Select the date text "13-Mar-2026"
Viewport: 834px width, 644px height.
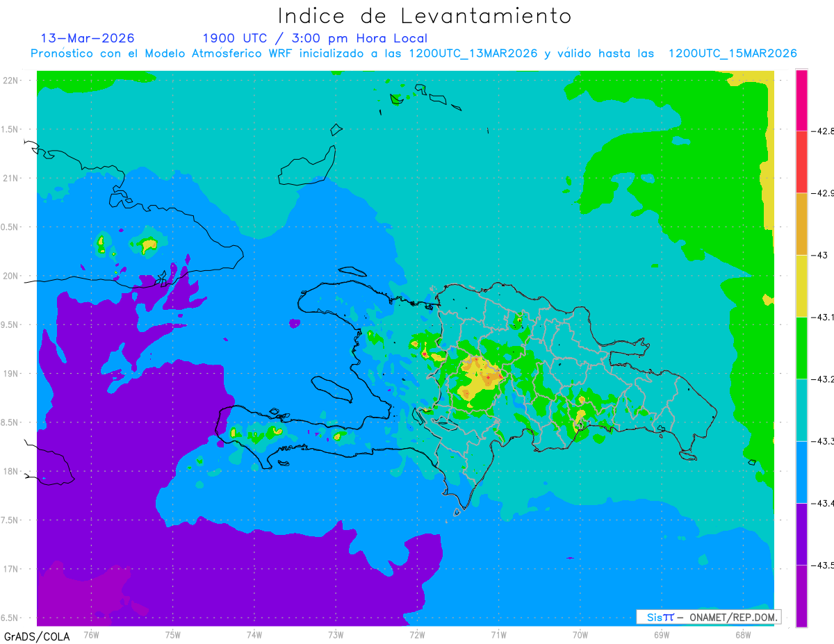click(88, 38)
